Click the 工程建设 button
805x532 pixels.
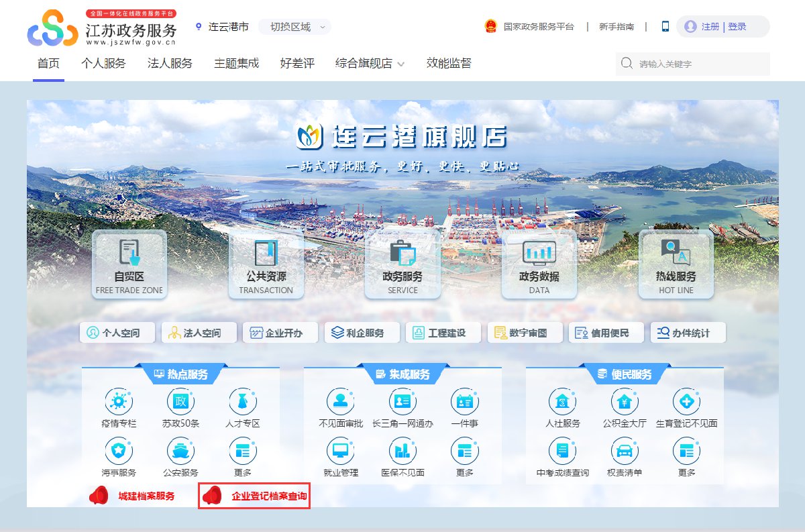[443, 333]
